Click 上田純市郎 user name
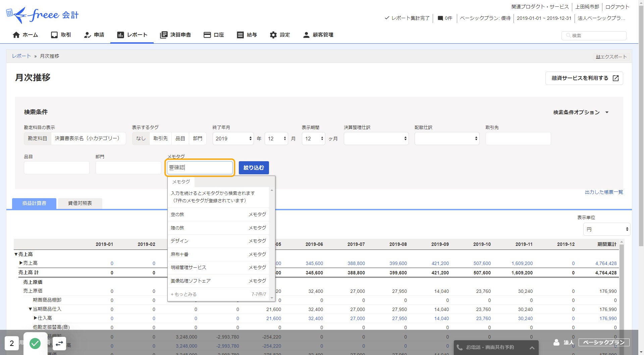The height and width of the screenshot is (355, 644). coord(587,7)
